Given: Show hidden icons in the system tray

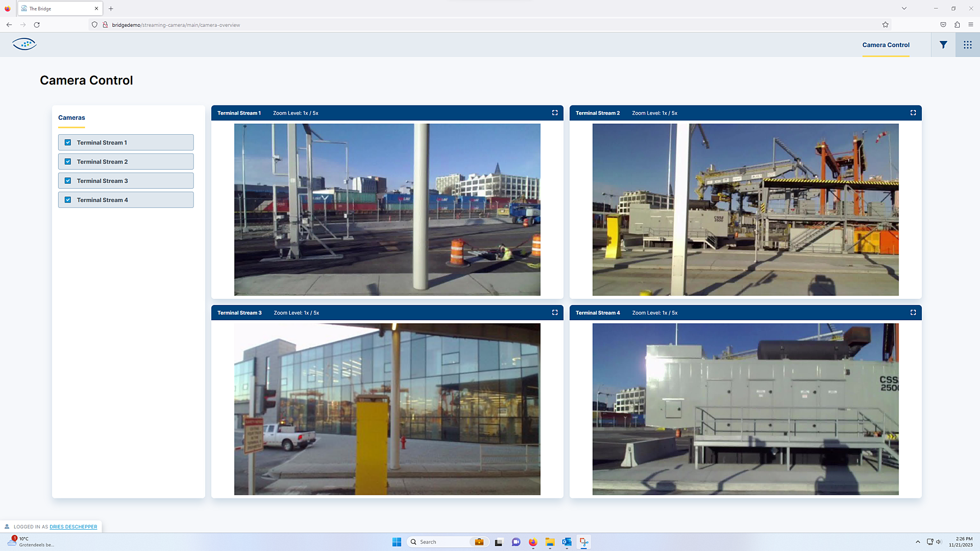Looking at the screenshot, I should [918, 541].
